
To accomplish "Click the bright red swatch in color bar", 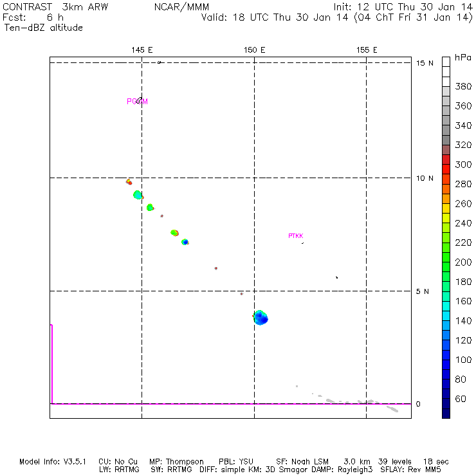I will point(446,169).
